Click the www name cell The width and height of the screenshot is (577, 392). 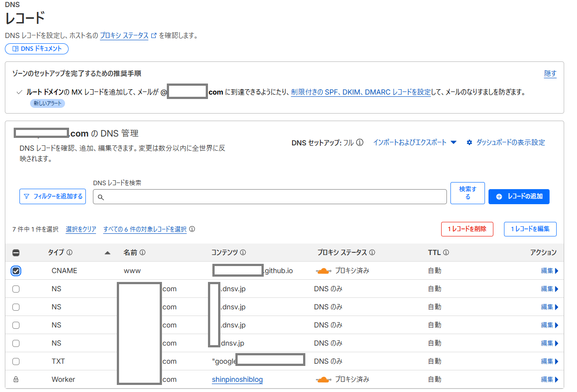132,271
